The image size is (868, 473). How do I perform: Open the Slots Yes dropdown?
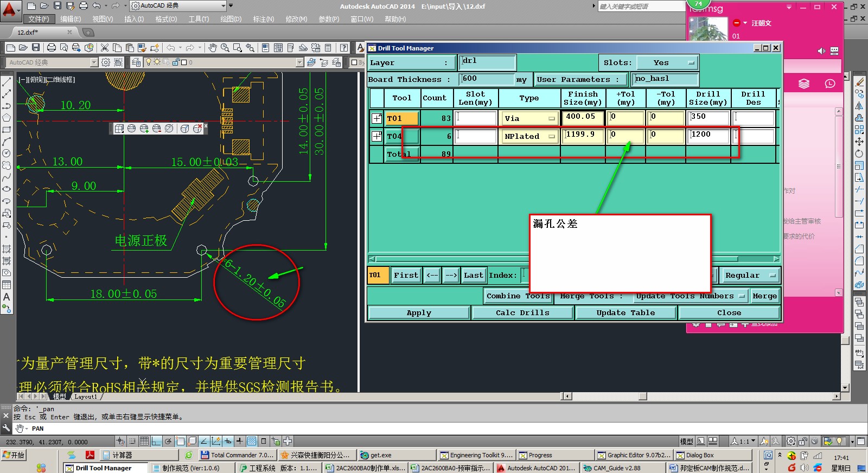(667, 63)
